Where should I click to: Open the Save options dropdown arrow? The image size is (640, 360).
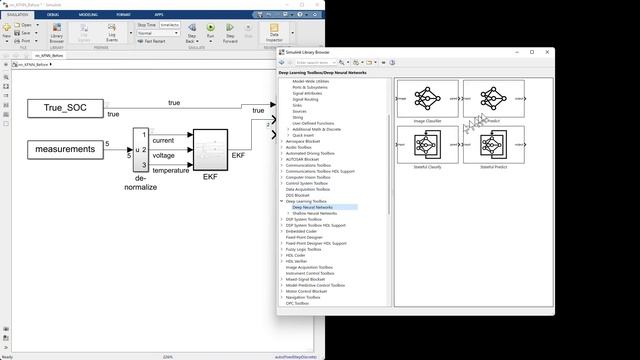point(36,33)
